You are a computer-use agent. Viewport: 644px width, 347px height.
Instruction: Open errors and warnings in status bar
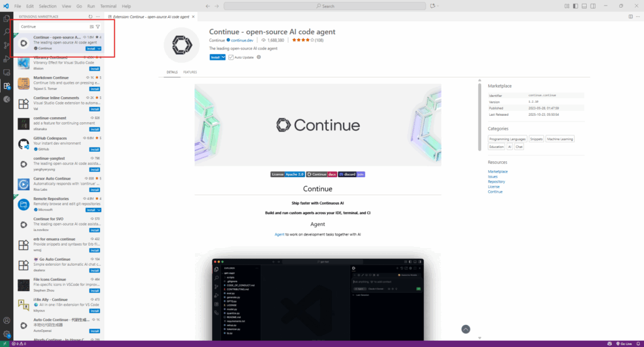(x=19, y=344)
